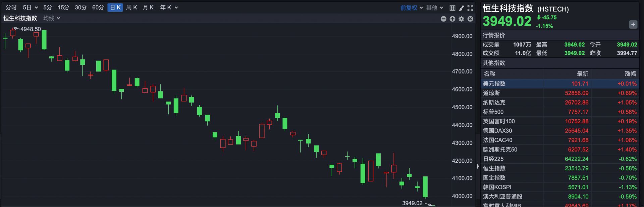
Task: Switch to 年K yearly candlesticks
Action: pos(165,7)
